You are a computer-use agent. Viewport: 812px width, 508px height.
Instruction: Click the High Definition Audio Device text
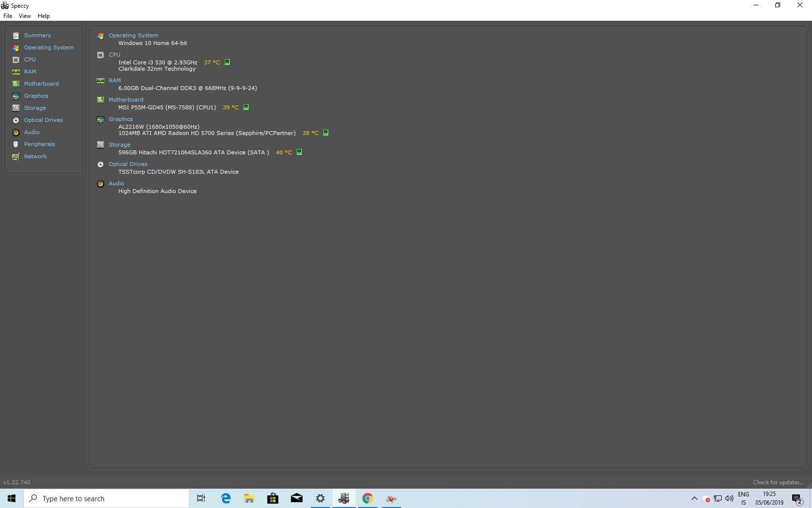(x=158, y=191)
